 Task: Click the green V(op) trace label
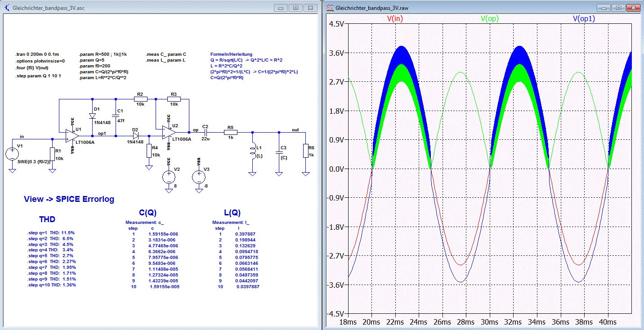490,19
